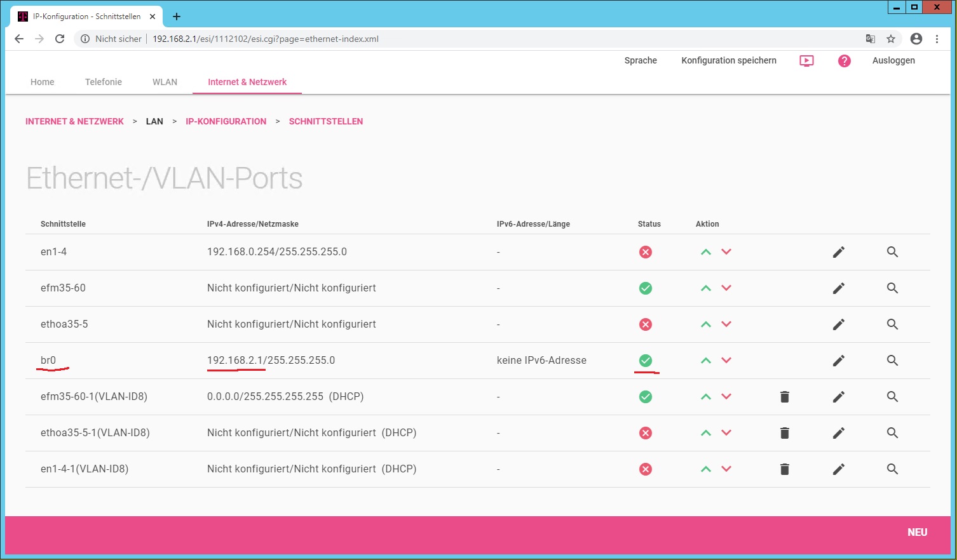Switch to the Telefonie tab
The height and width of the screenshot is (560, 957).
point(104,82)
